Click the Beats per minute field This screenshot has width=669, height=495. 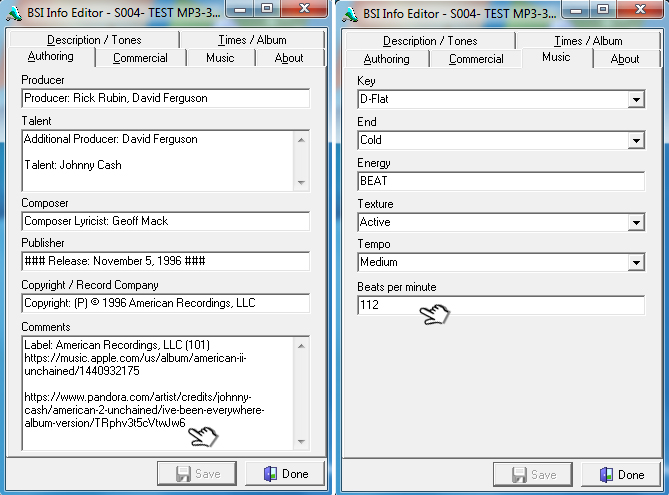[501, 305]
